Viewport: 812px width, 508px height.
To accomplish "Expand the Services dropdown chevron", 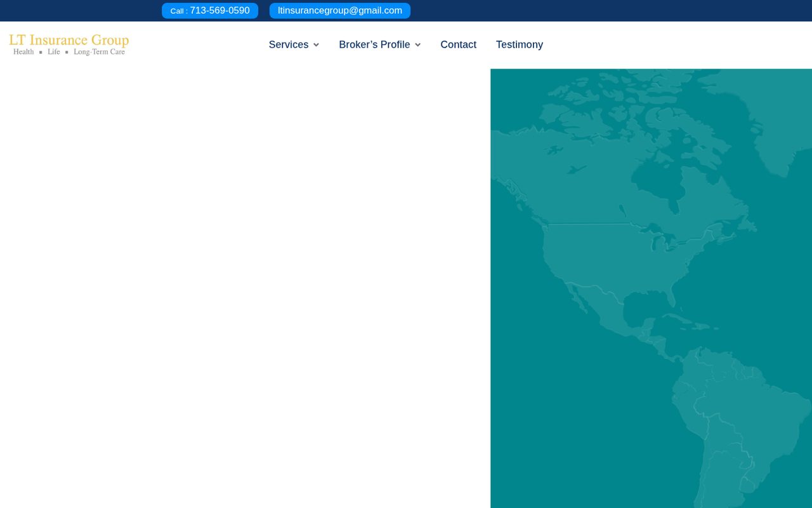I will (x=316, y=45).
